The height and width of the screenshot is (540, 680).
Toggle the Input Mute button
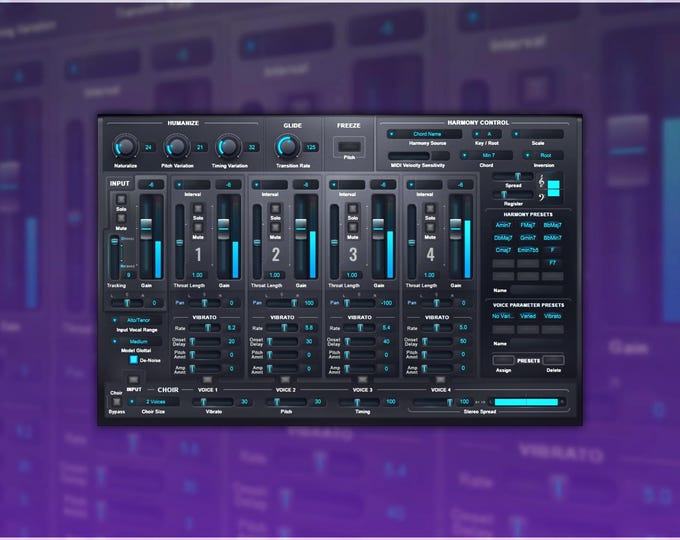coord(121,218)
